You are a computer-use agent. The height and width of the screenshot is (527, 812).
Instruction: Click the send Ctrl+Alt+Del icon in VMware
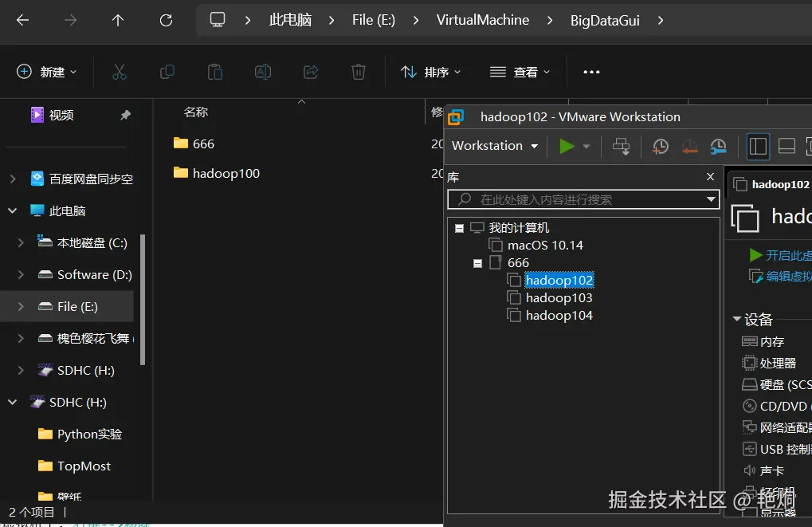click(x=621, y=147)
